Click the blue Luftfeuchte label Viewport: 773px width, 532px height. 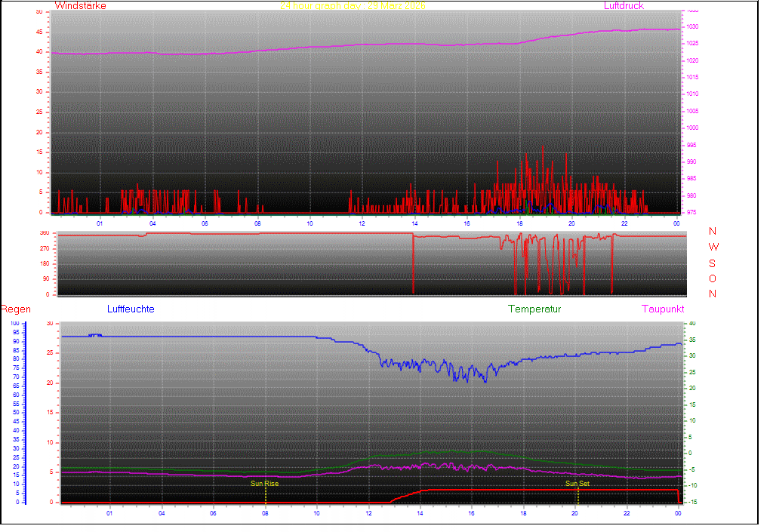coord(131,309)
